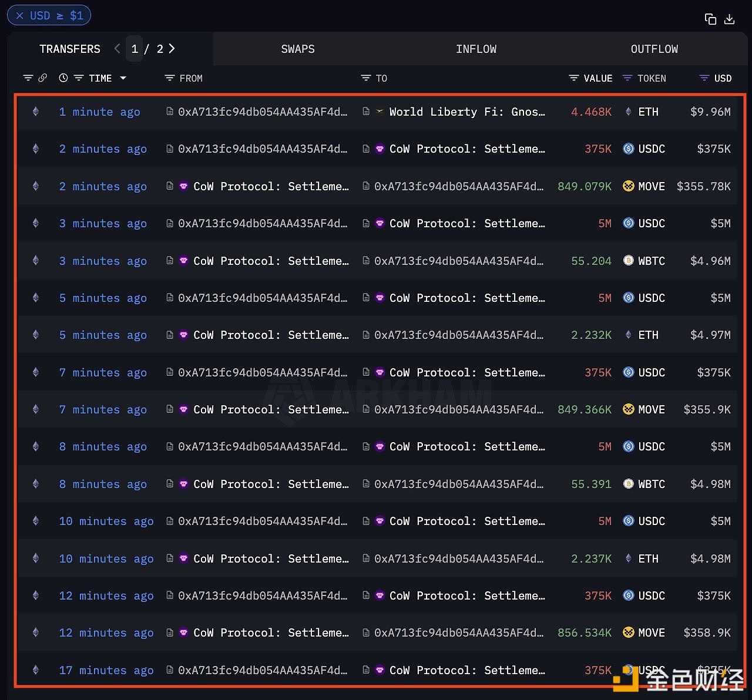
Task: Click the page 1 number in pagination
Action: 135,49
